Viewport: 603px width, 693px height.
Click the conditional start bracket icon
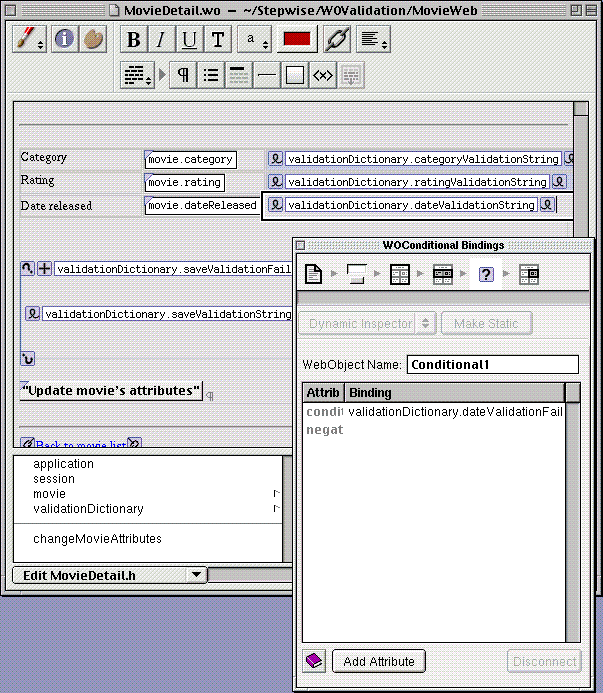pos(27,268)
